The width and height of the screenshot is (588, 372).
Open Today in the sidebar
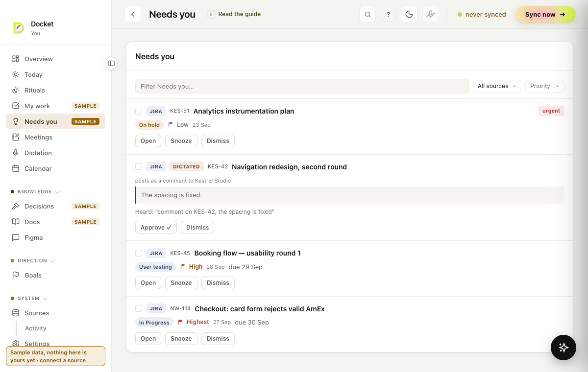(55, 74)
